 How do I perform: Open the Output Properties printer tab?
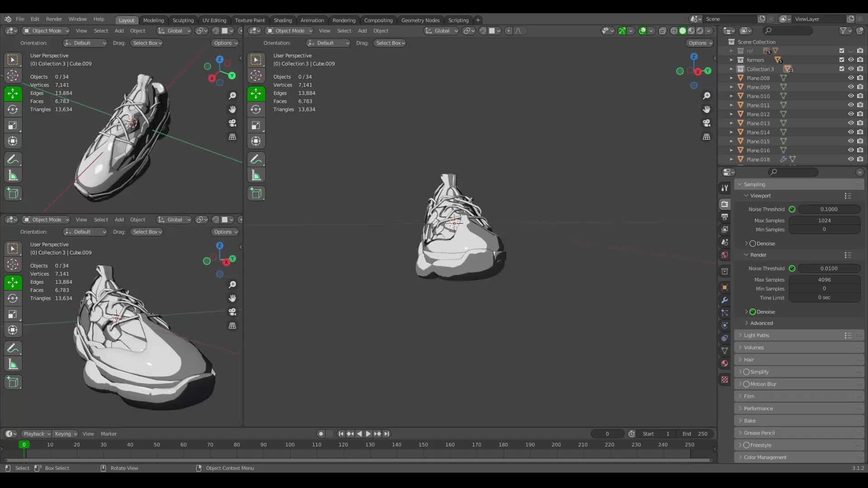pos(725,217)
